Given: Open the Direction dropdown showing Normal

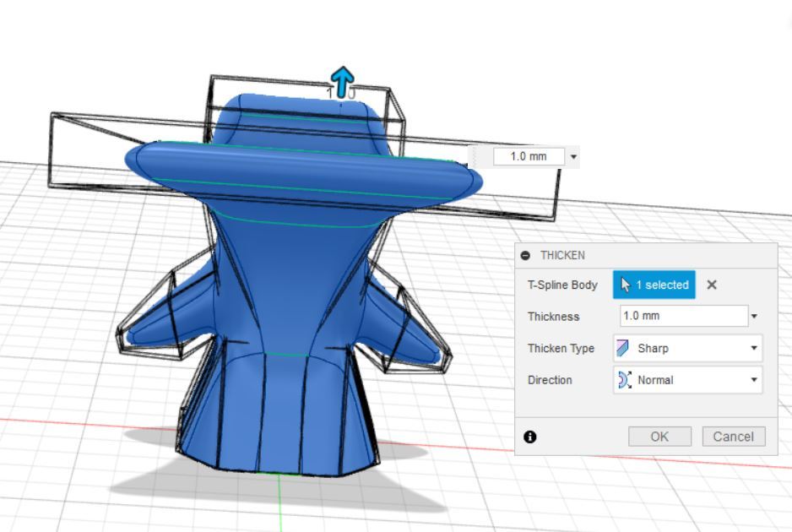Looking at the screenshot, I should [x=687, y=380].
